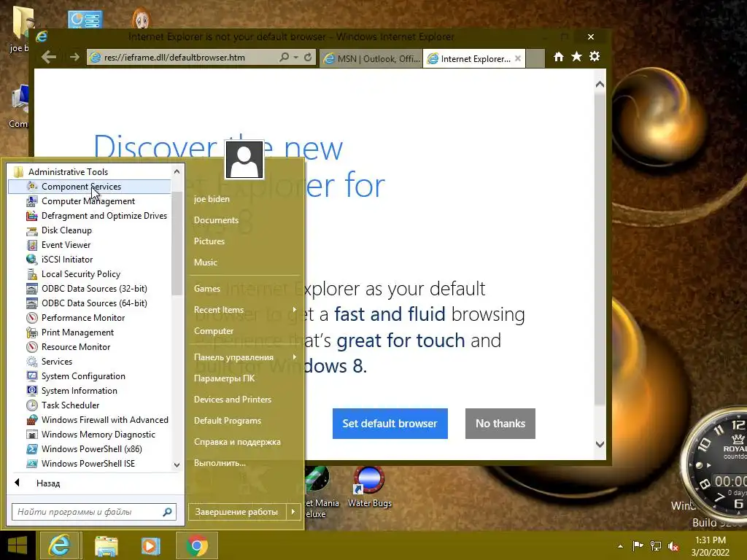Click the Defragment and Optimize Drives icon
This screenshot has height=560, width=747.
[x=32, y=216]
